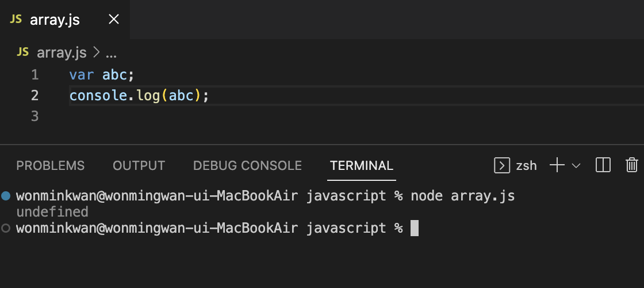Close the array.js editor tab
This screenshot has height=288, width=644.
click(114, 20)
